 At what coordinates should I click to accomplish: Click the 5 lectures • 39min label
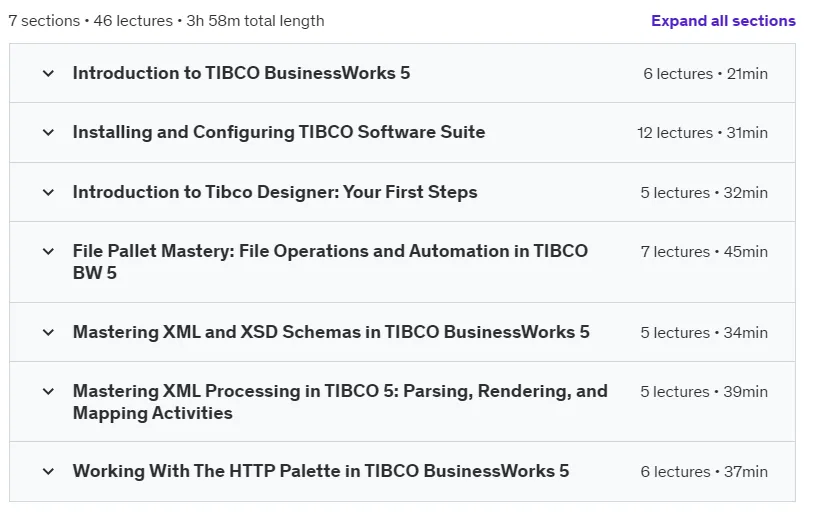point(704,392)
